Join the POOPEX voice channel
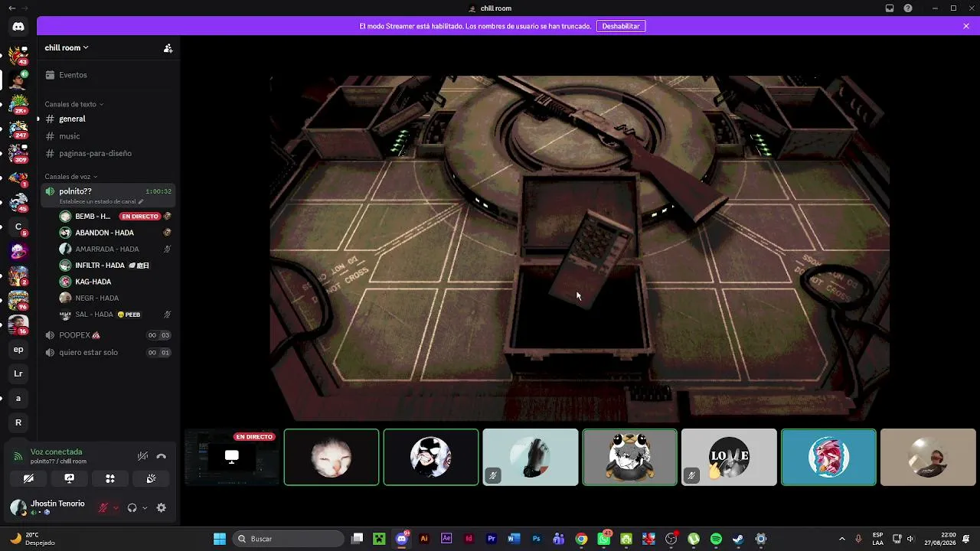980x551 pixels. click(108, 335)
